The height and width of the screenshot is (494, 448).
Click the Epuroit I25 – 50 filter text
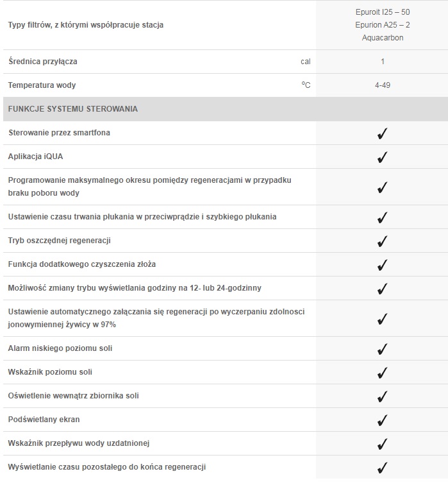pos(383,12)
